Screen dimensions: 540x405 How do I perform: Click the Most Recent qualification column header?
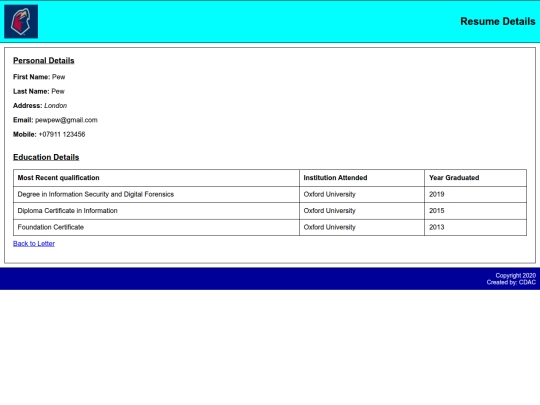[x=156, y=178]
